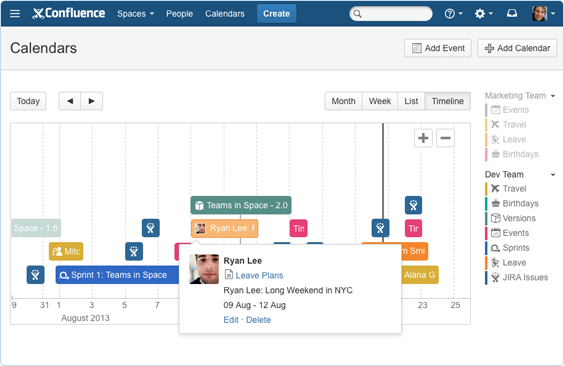Open the notifications inbox tray icon
The image size is (564, 366).
(x=511, y=13)
